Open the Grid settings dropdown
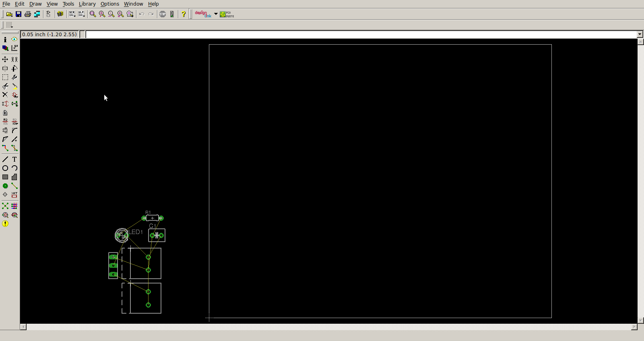The image size is (644, 341). coord(9,25)
